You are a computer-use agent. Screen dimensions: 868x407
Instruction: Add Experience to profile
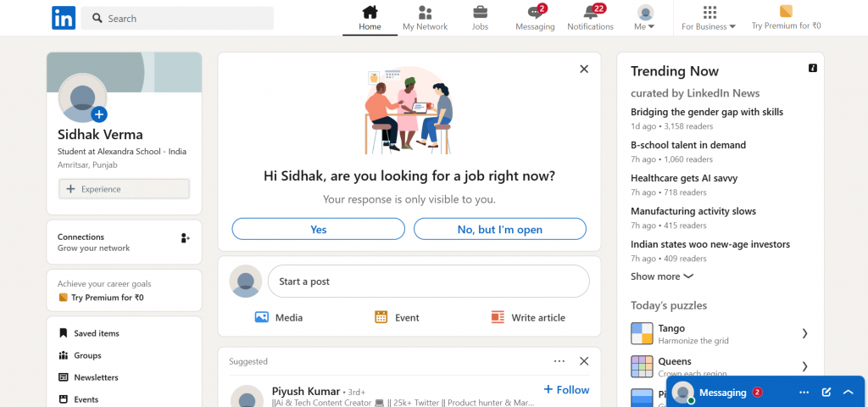click(x=124, y=189)
